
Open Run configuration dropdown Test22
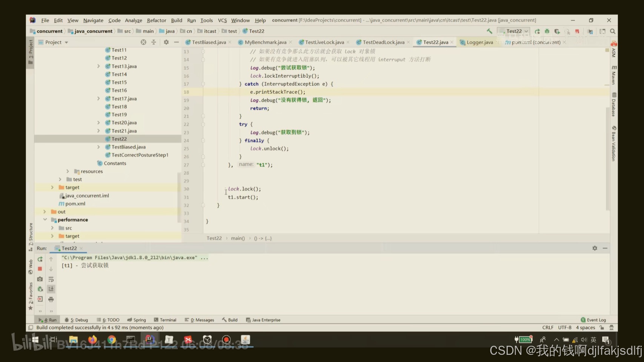(513, 31)
